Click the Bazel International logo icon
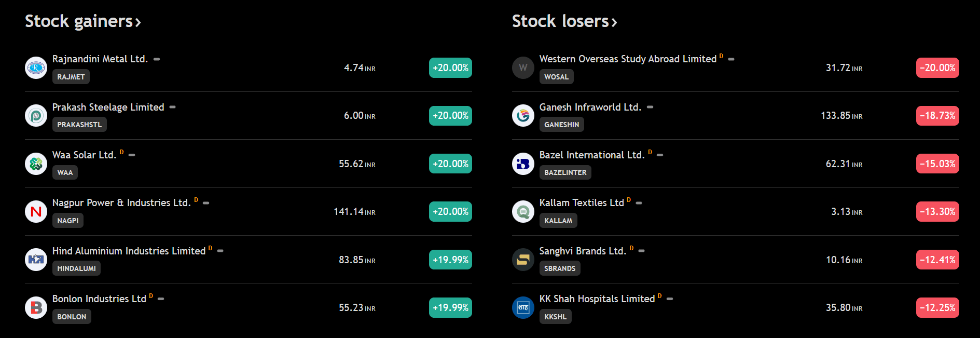The height and width of the screenshot is (338, 980). (x=523, y=164)
